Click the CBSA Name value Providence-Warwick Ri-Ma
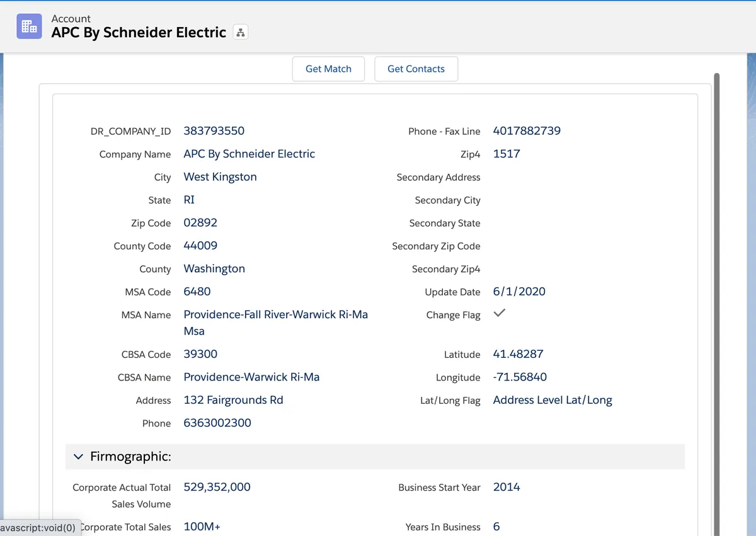The width and height of the screenshot is (756, 536). tap(251, 377)
